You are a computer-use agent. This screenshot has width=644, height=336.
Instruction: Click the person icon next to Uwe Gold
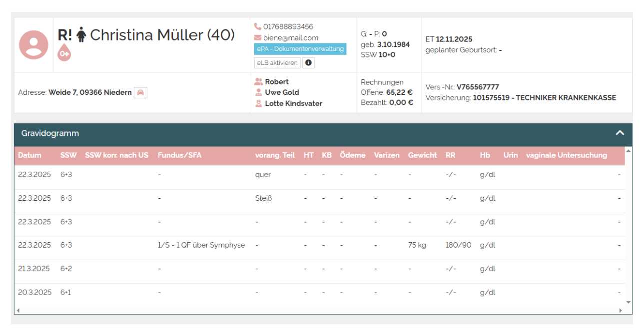click(258, 92)
